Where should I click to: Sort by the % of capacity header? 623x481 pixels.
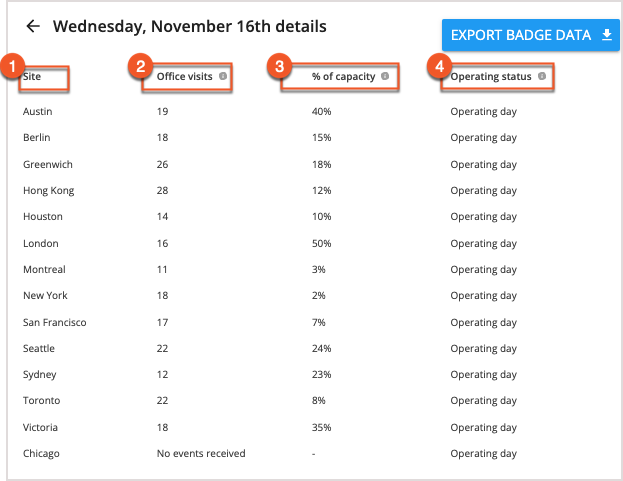tap(343, 76)
